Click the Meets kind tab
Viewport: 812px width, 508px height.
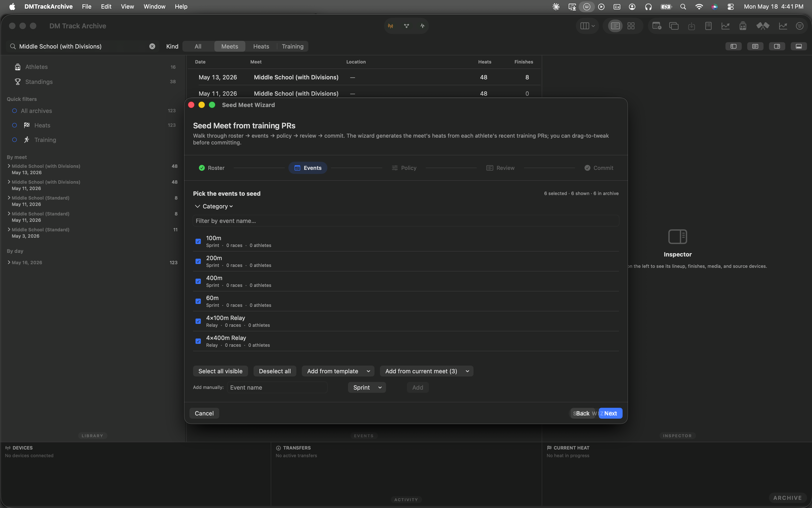[x=230, y=46]
